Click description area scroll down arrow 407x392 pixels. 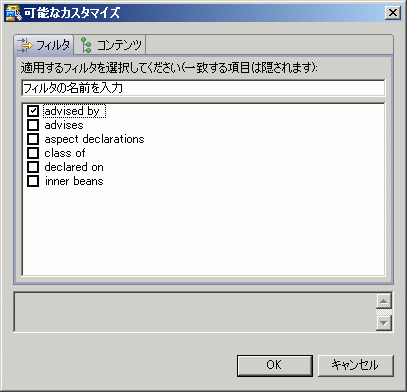tap(384, 323)
